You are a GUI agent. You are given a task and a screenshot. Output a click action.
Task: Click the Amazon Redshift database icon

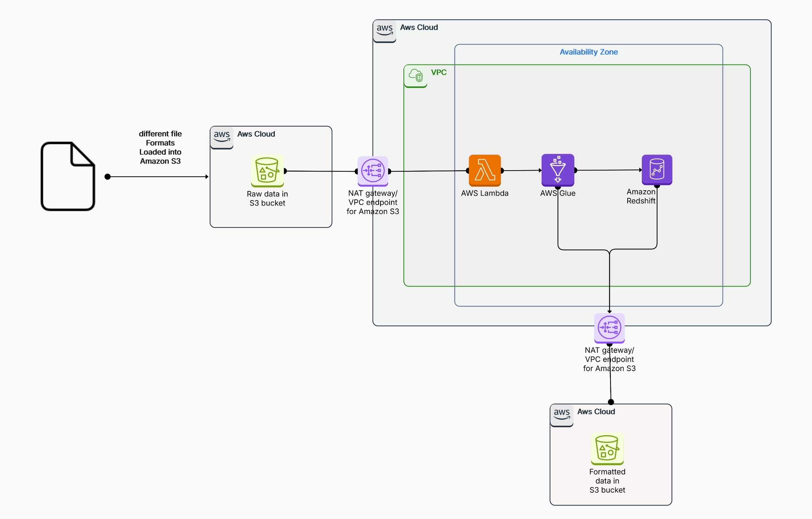click(657, 170)
